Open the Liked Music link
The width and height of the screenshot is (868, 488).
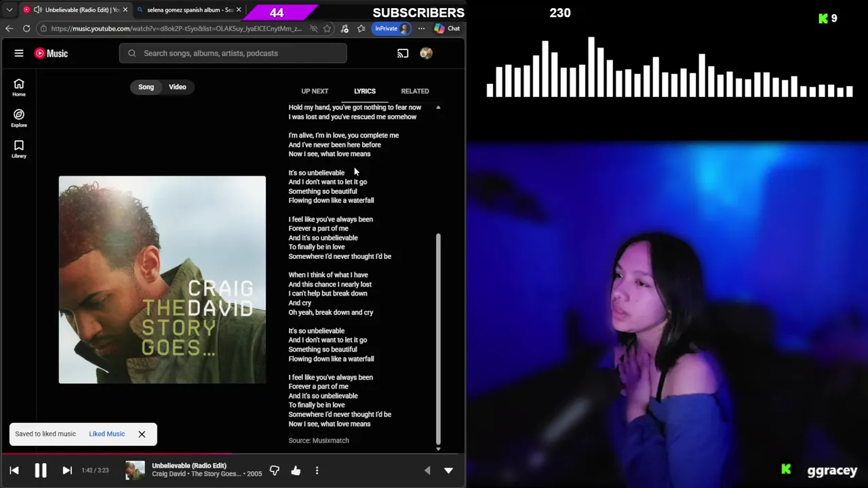point(106,434)
